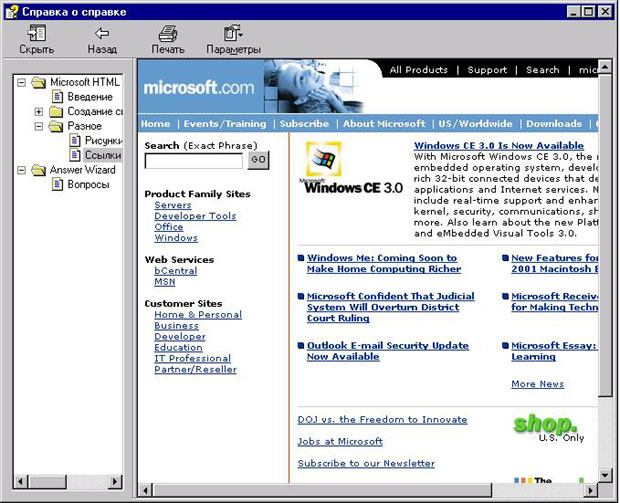
Task: Click the Создание folder icon
Action: (56, 112)
